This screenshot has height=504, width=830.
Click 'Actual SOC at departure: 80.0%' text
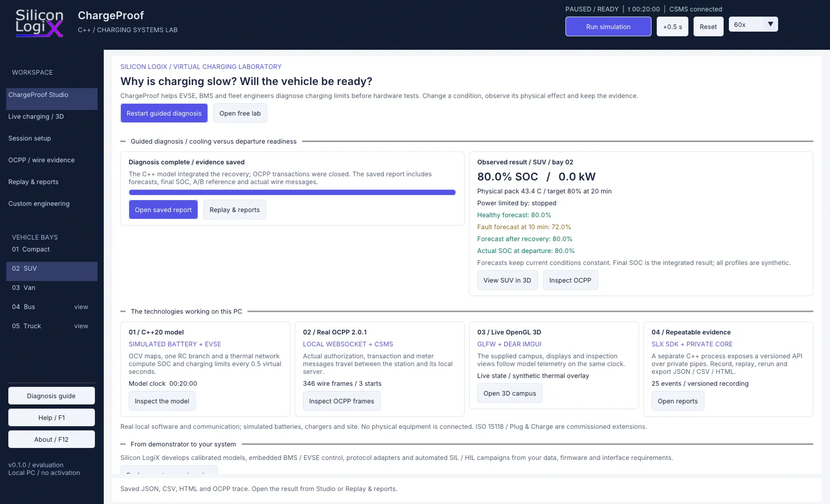pyautogui.click(x=526, y=251)
